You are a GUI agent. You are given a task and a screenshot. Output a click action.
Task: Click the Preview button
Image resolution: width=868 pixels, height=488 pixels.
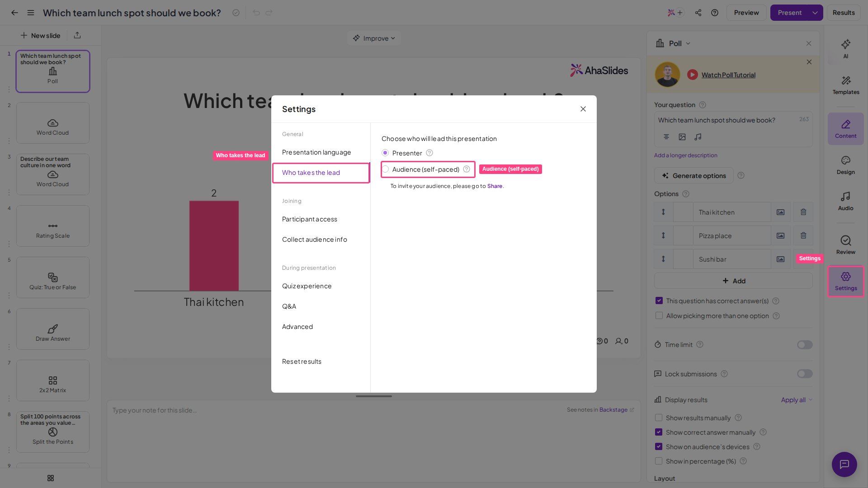click(746, 13)
